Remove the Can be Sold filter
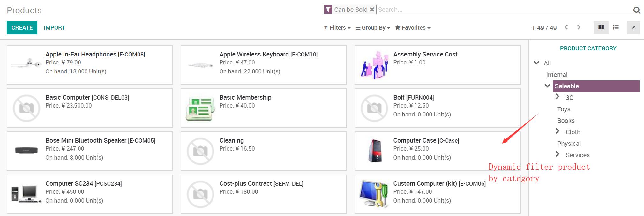This screenshot has height=216, width=644. pos(372,10)
